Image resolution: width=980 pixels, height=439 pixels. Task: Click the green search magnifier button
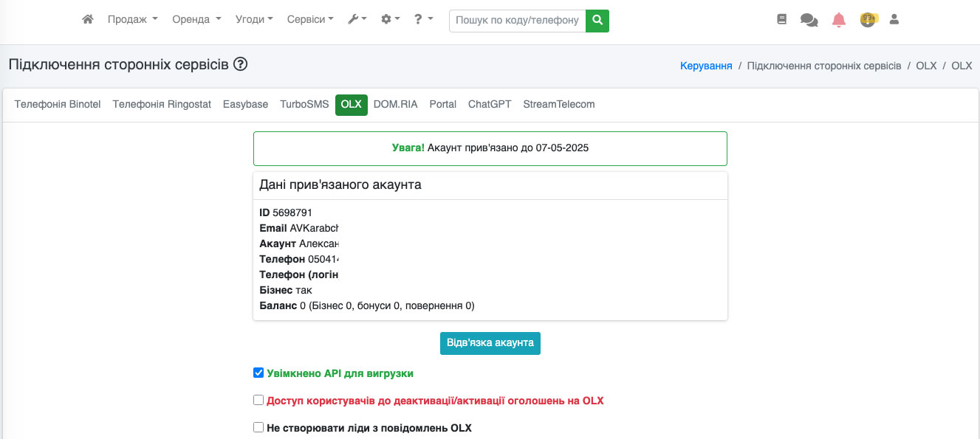(597, 21)
